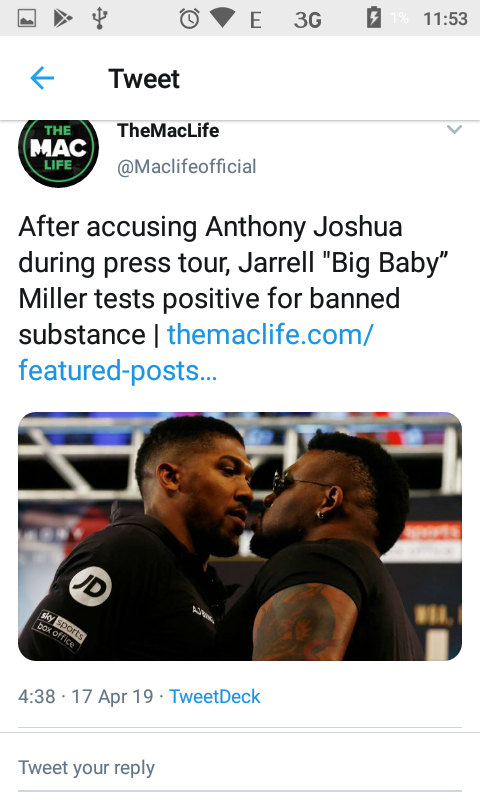Tap the Tweet your reply field
This screenshot has width=480, height=800.
(x=240, y=768)
